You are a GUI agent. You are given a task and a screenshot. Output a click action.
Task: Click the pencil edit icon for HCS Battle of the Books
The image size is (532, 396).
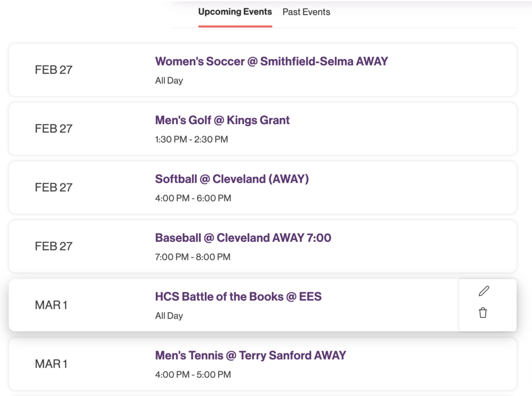(483, 291)
